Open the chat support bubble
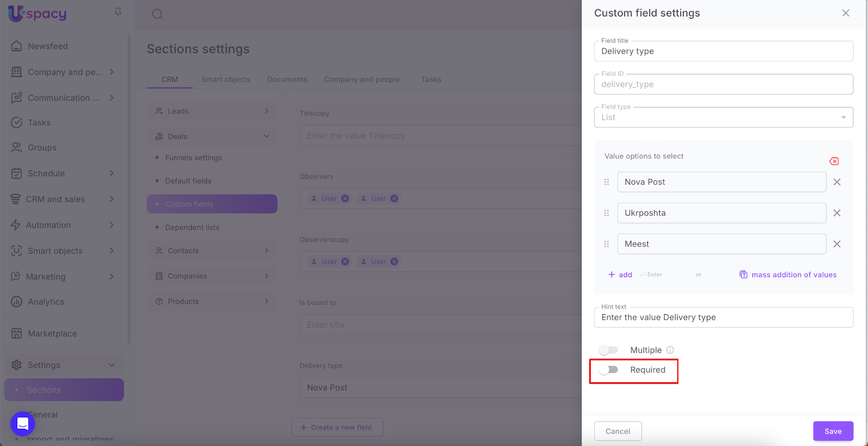 (x=23, y=423)
